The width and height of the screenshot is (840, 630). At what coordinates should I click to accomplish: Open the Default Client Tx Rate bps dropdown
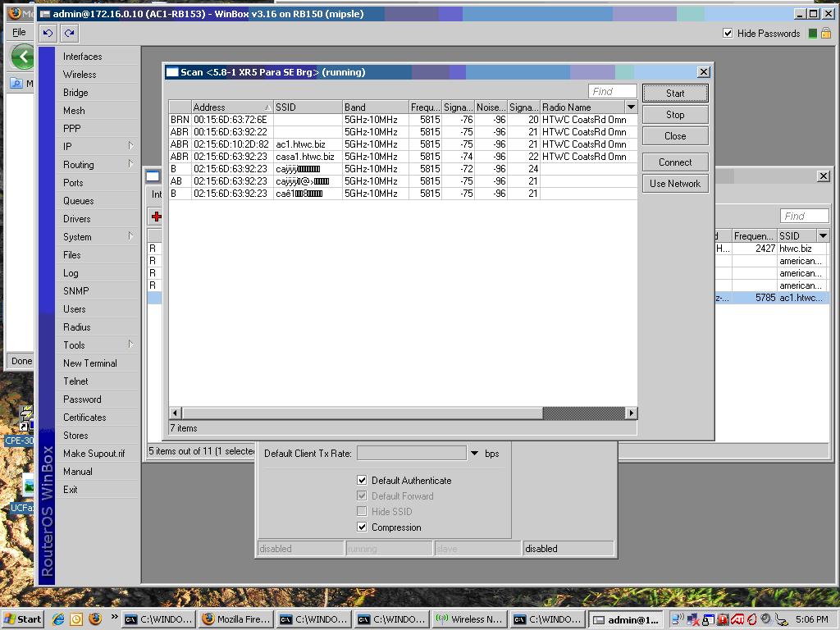click(474, 453)
